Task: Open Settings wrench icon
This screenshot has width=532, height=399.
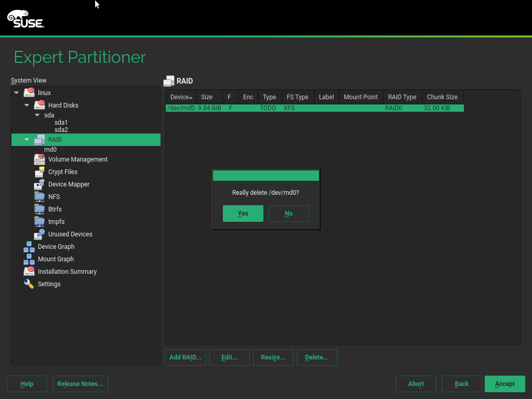Action: pyautogui.click(x=29, y=284)
